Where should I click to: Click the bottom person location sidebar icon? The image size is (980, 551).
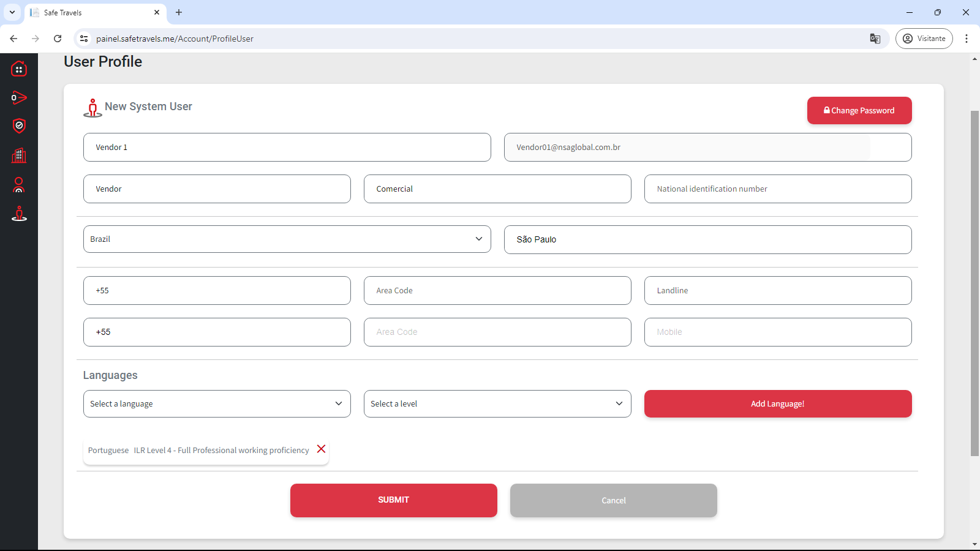[19, 214]
